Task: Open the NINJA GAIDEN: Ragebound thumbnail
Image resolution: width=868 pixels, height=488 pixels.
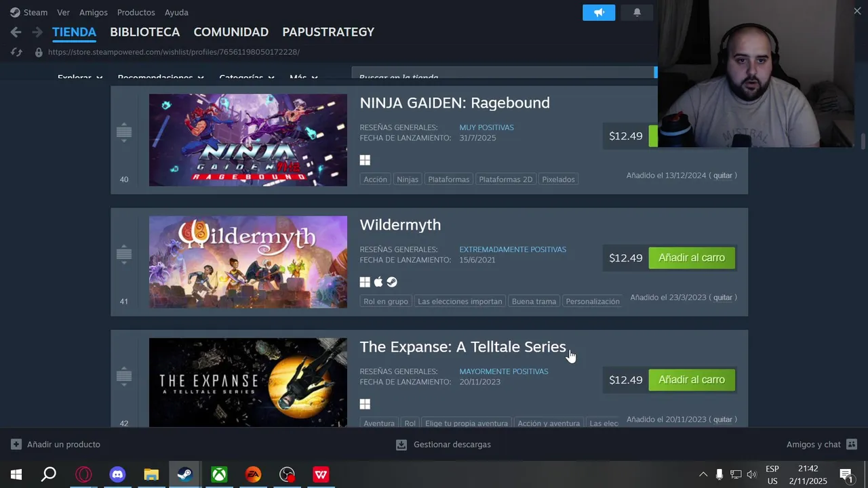Action: (x=248, y=140)
